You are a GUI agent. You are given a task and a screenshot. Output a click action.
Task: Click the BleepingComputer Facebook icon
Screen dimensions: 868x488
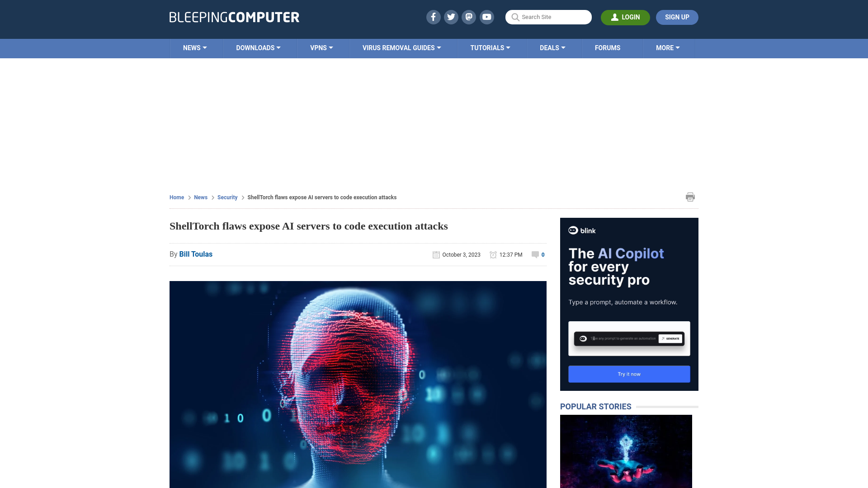tap(434, 17)
